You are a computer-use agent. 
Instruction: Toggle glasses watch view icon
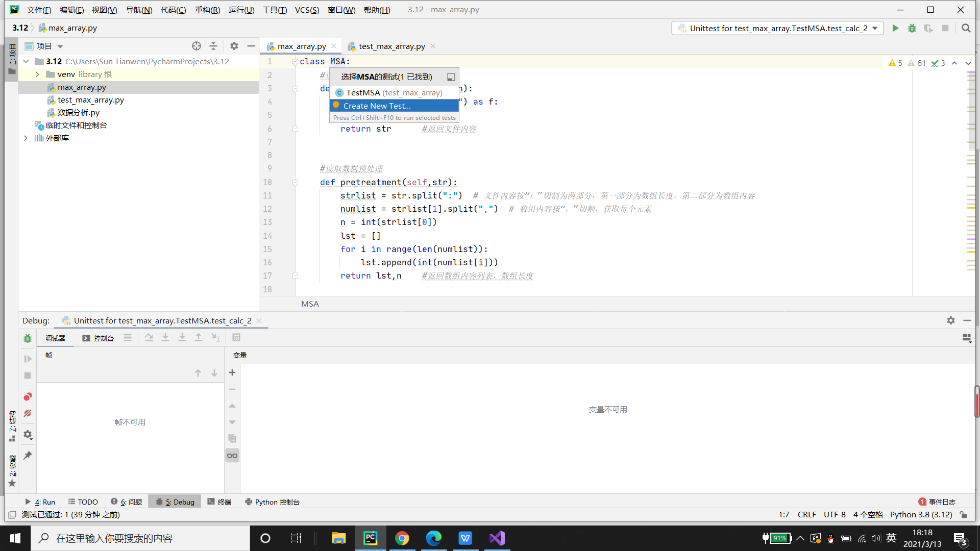point(232,456)
